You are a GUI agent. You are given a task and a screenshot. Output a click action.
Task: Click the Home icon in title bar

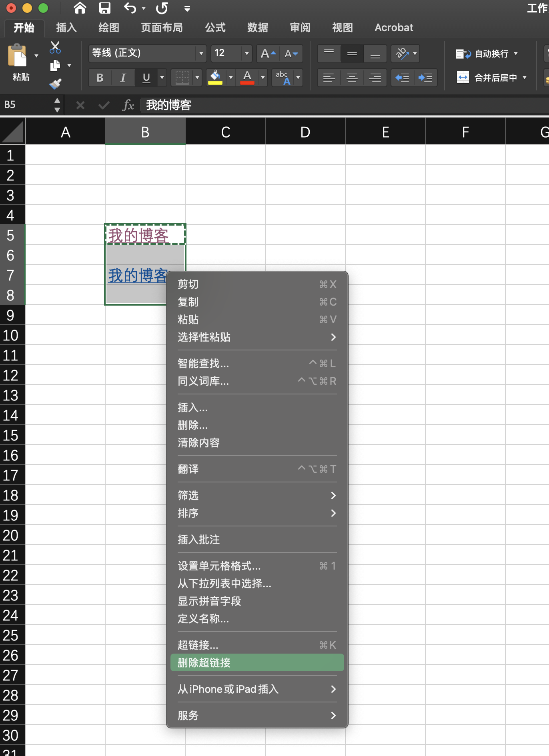coord(80,8)
